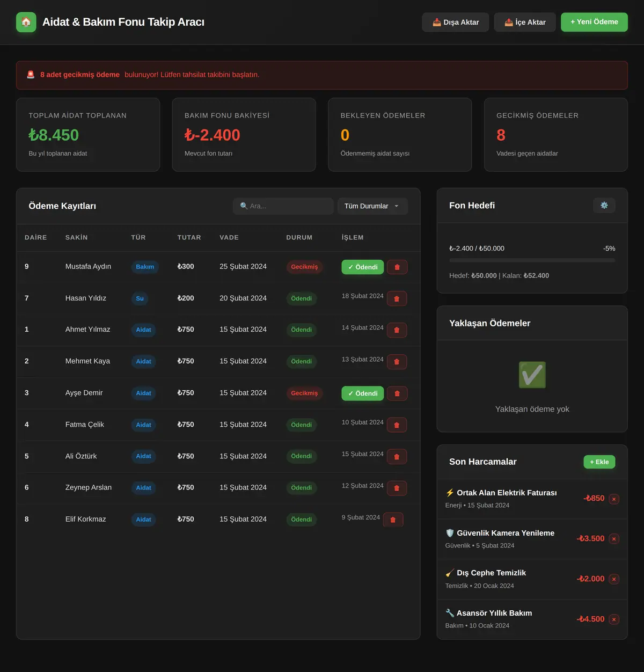This screenshot has width=644, height=672.
Task: Click the Gecikmiş status badge for Mustafa Aydın
Action: point(304,267)
